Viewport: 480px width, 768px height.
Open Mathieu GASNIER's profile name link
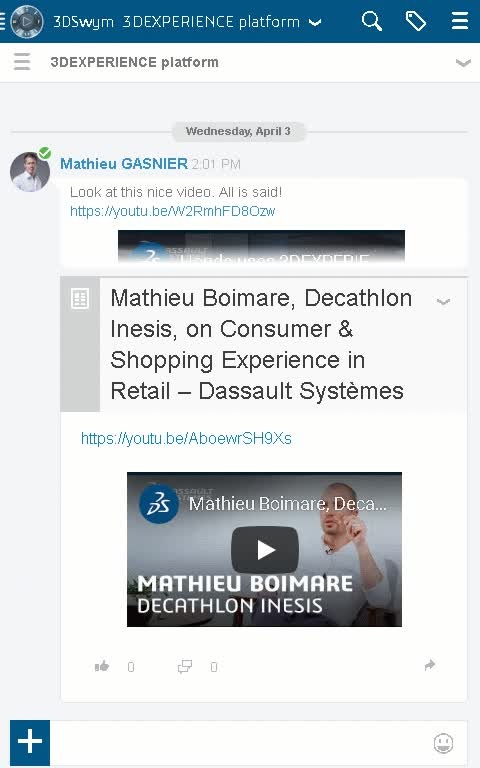coord(124,164)
